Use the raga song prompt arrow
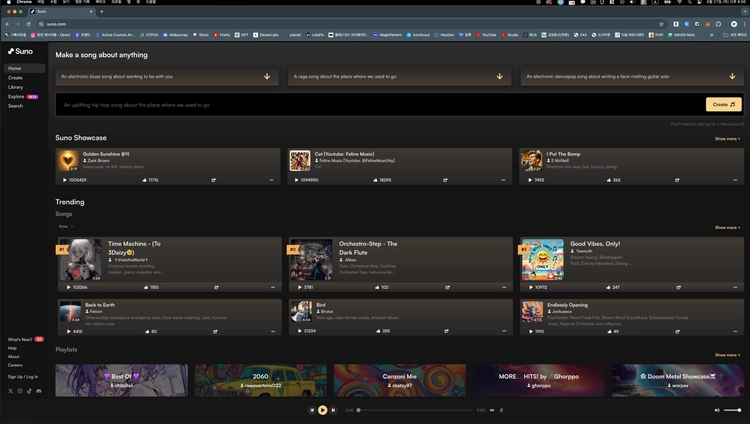Viewport: 750px width, 424px height. [x=499, y=77]
